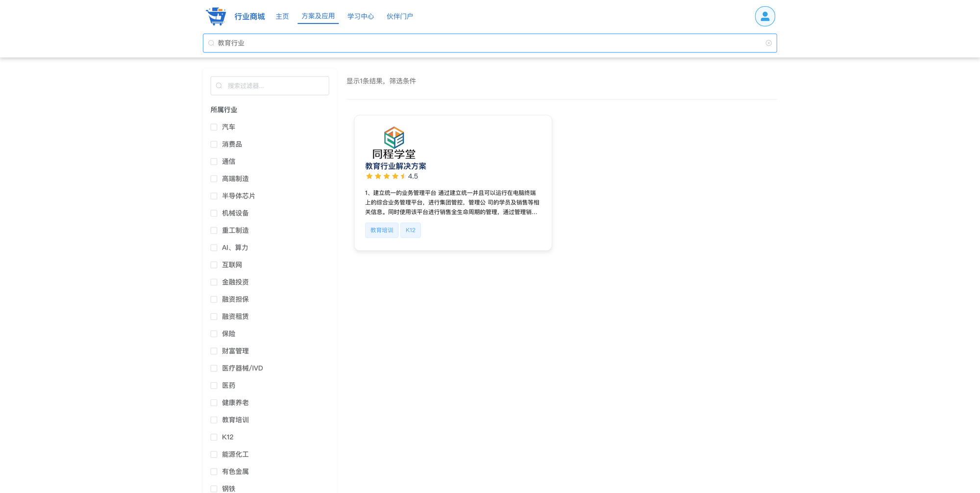Viewport: 980px width, 493px height.
Task: Open the 伙伴门户 navigation item
Action: coord(400,17)
